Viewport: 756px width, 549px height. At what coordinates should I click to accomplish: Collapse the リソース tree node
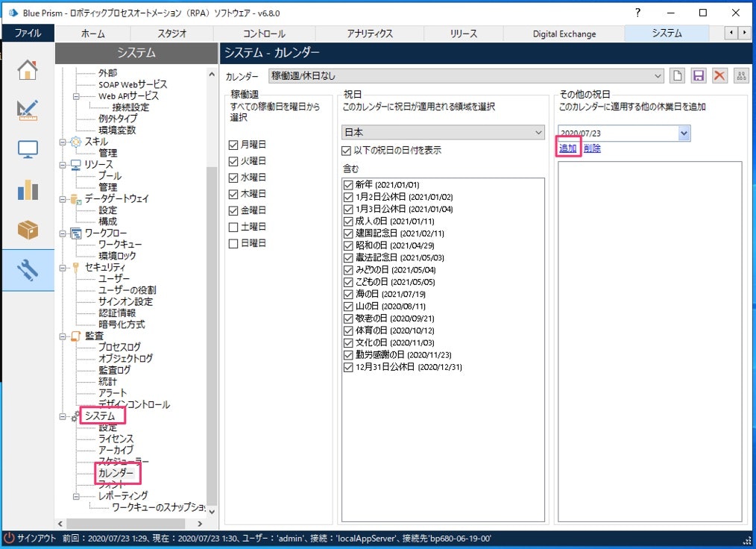click(x=62, y=165)
